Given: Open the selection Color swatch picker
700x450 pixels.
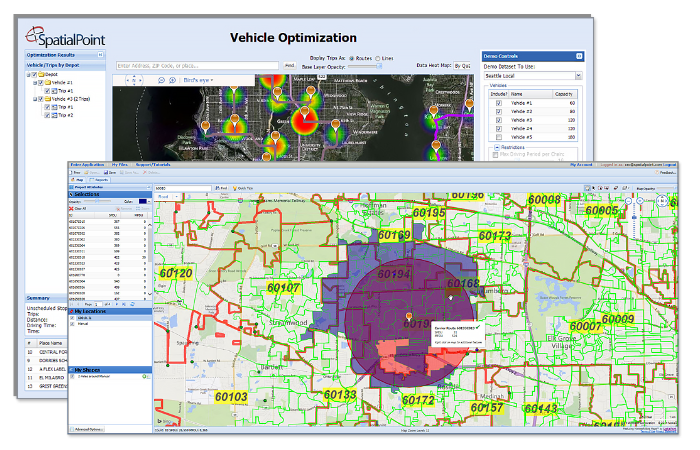Looking at the screenshot, I should [x=143, y=202].
